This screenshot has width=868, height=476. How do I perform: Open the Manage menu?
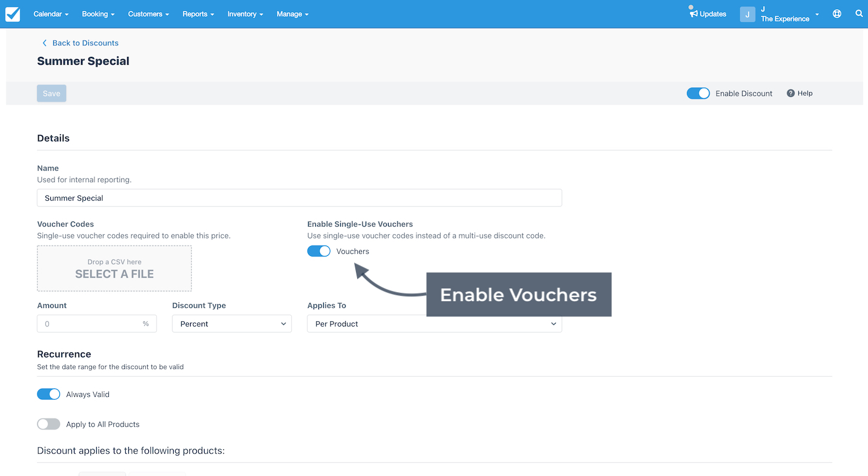pyautogui.click(x=292, y=14)
